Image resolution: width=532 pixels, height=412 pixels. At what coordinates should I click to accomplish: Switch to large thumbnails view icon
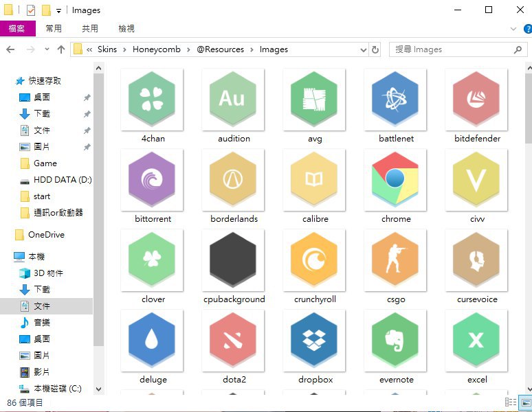click(x=527, y=402)
